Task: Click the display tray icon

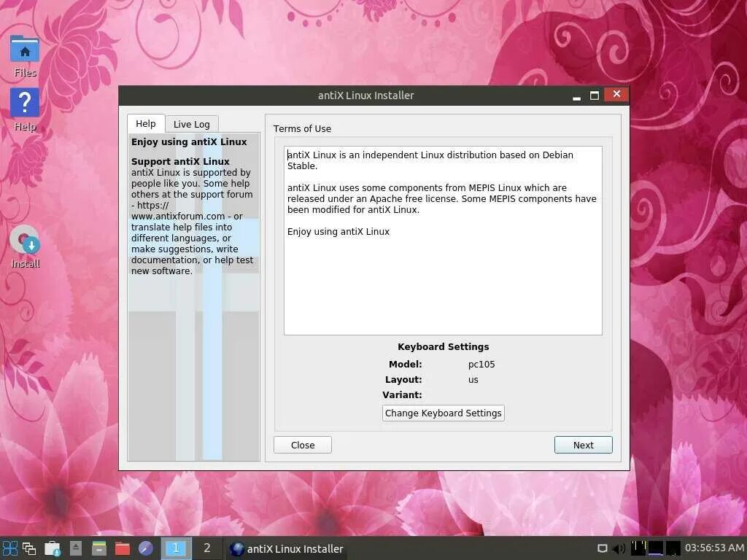Action: pyautogui.click(x=602, y=548)
